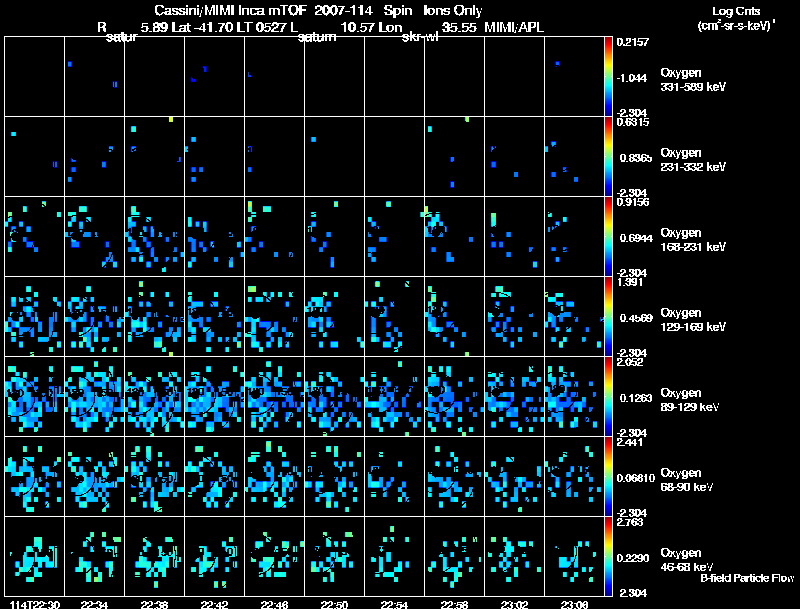Click the 2.441 color scale value

(630, 442)
